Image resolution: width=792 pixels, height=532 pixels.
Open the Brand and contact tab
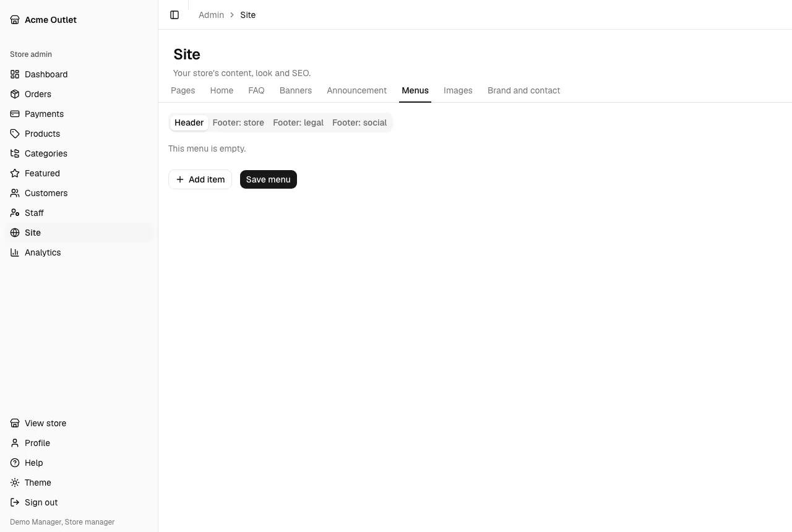coord(523,90)
